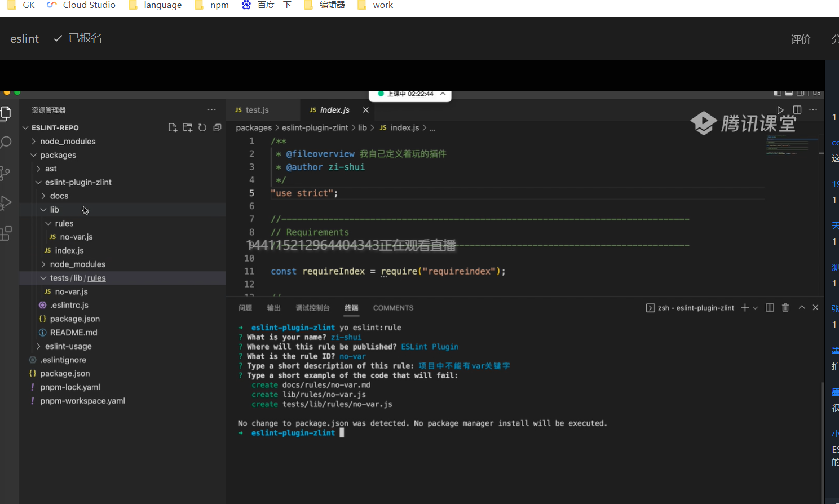
Task: Delete the terminal with trash icon
Action: coord(785,308)
